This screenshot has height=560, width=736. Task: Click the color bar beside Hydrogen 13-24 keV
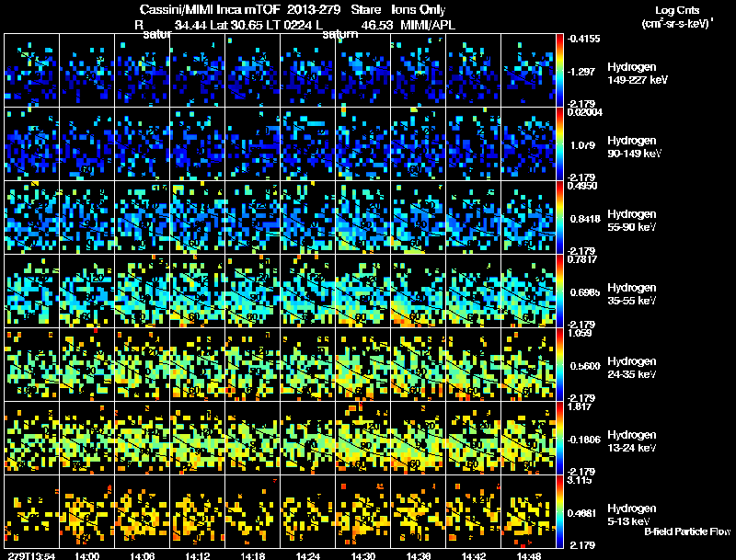(559, 439)
